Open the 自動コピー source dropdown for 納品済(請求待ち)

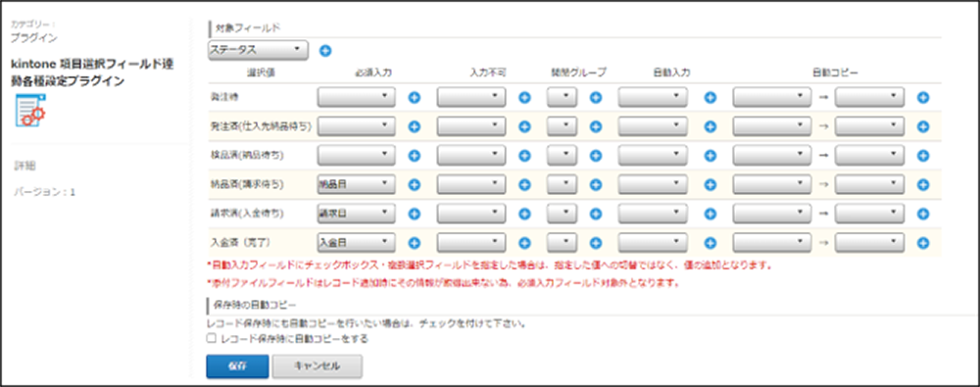(x=772, y=184)
